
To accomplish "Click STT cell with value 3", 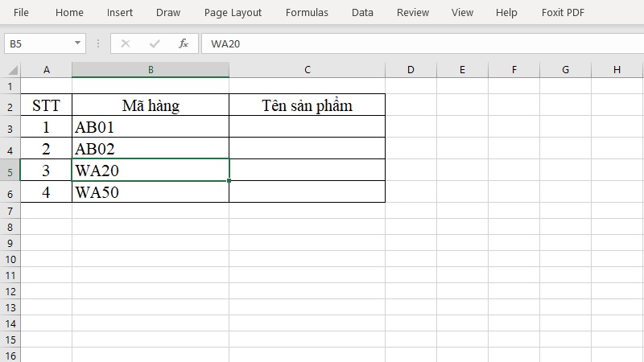I will [47, 170].
